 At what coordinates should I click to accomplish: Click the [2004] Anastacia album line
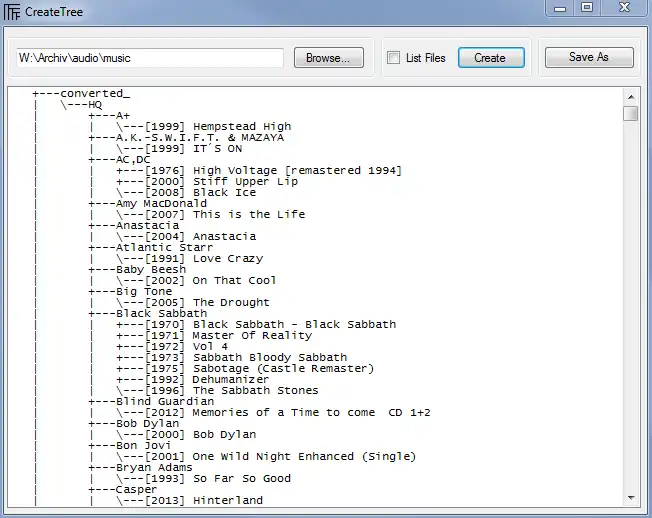tap(186, 237)
